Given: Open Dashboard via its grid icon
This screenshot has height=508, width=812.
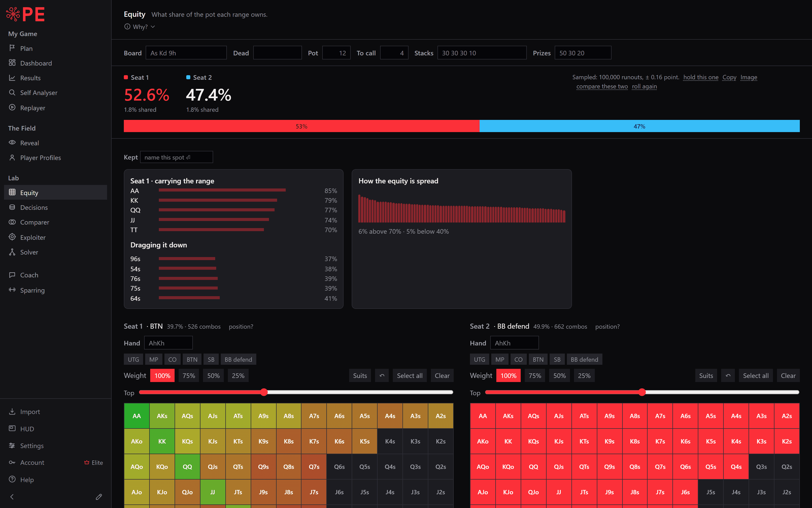Looking at the screenshot, I should [12, 63].
